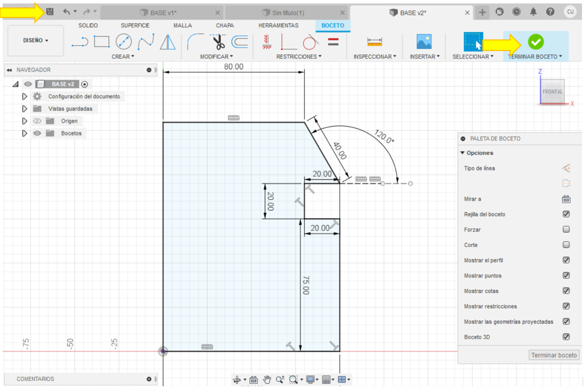Screen dimensions: 588x390
Task: Undo the last action
Action: coord(66,11)
